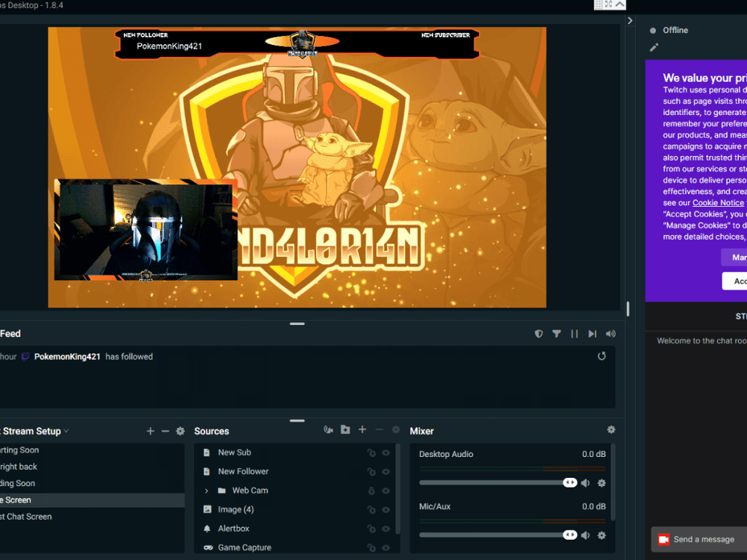Mute alert sounds in Feed toolbar
Image resolution: width=747 pixels, height=560 pixels.
pos(610,334)
